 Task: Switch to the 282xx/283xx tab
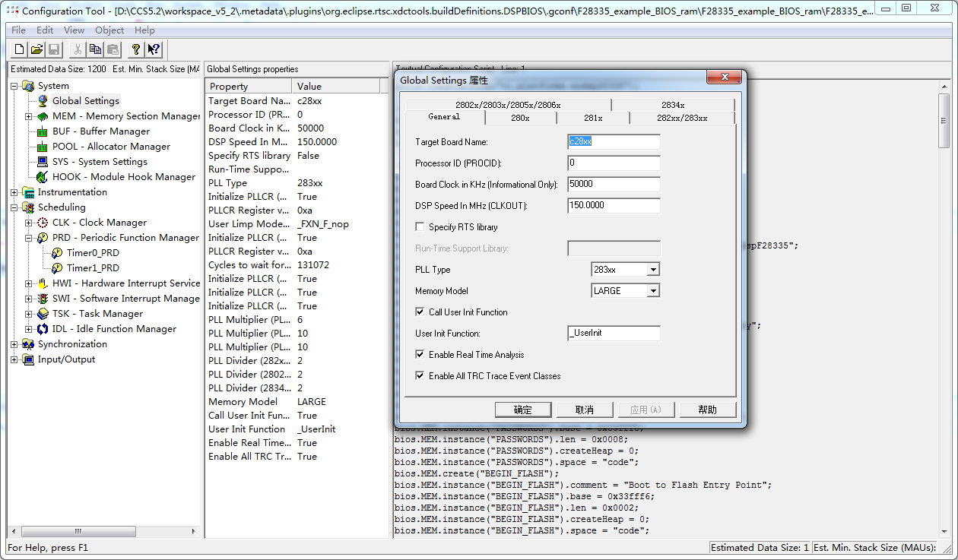point(682,118)
